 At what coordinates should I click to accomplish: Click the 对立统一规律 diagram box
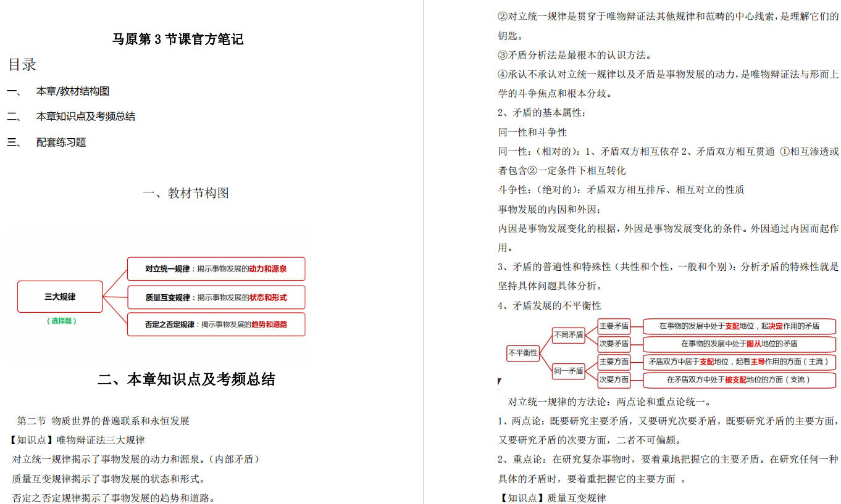coord(216,269)
